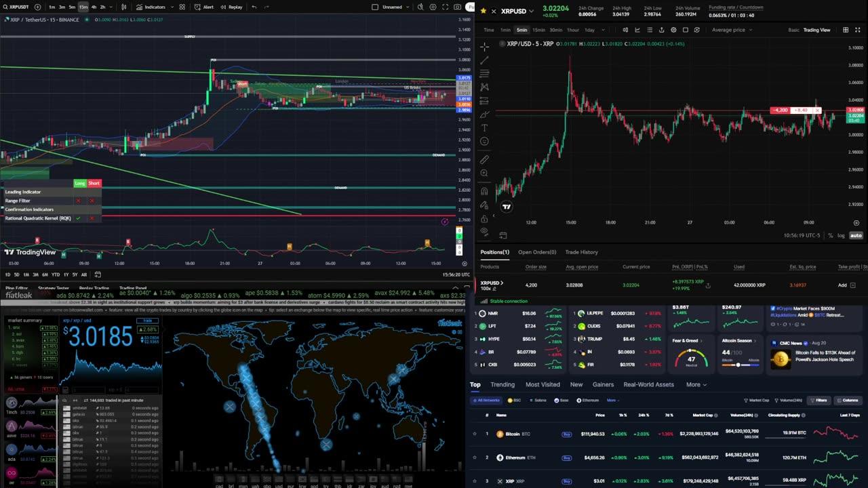Open Trade History tab

click(582, 252)
